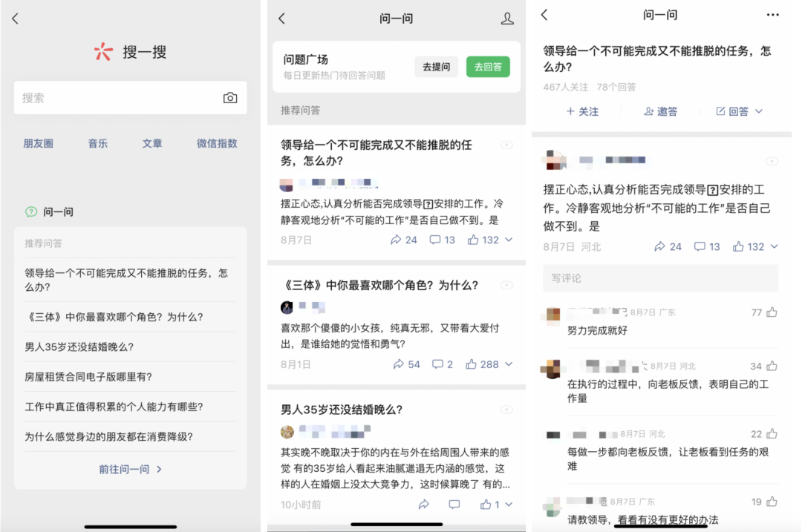Tap the 写评论 comment field
The image size is (802, 532).
click(x=660, y=278)
